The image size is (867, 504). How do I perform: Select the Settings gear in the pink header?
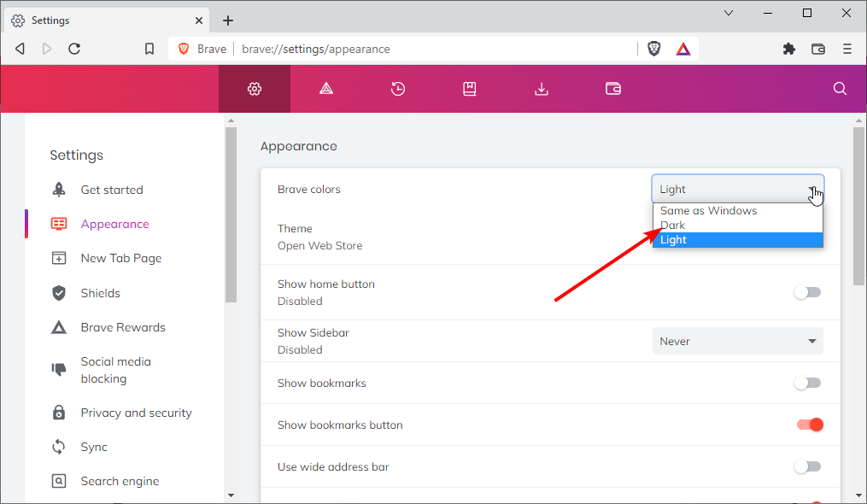click(x=255, y=89)
